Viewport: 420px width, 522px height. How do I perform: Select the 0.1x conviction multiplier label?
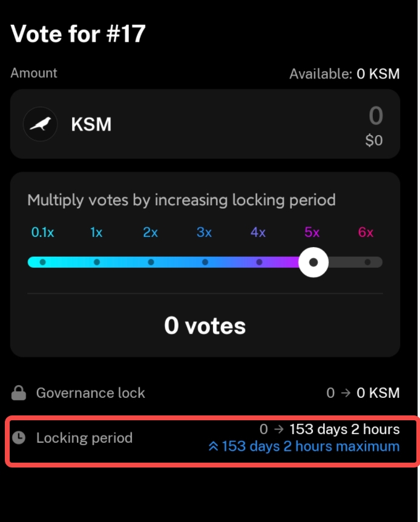[42, 232]
